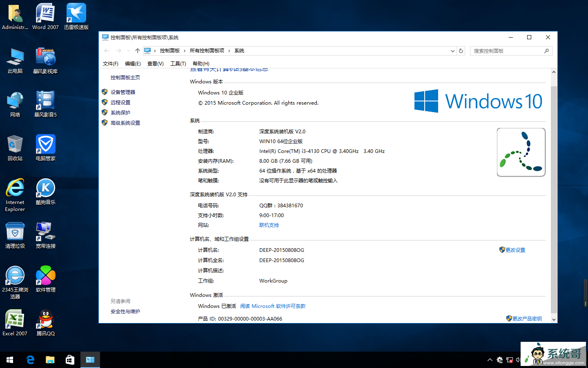Image resolution: width=588 pixels, height=368 pixels.
Task: Open the 文件(F) menu
Action: point(111,63)
